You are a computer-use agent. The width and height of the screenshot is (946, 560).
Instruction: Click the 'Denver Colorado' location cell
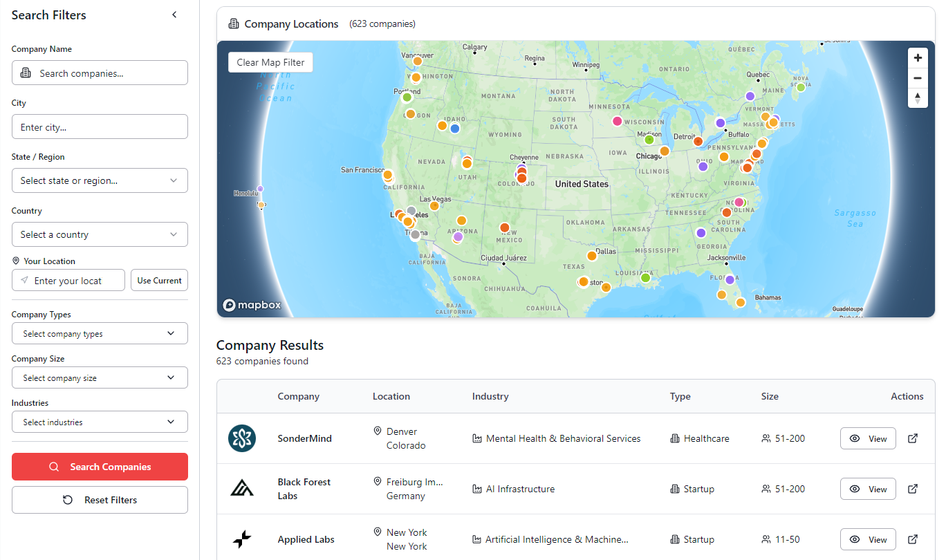coord(400,438)
